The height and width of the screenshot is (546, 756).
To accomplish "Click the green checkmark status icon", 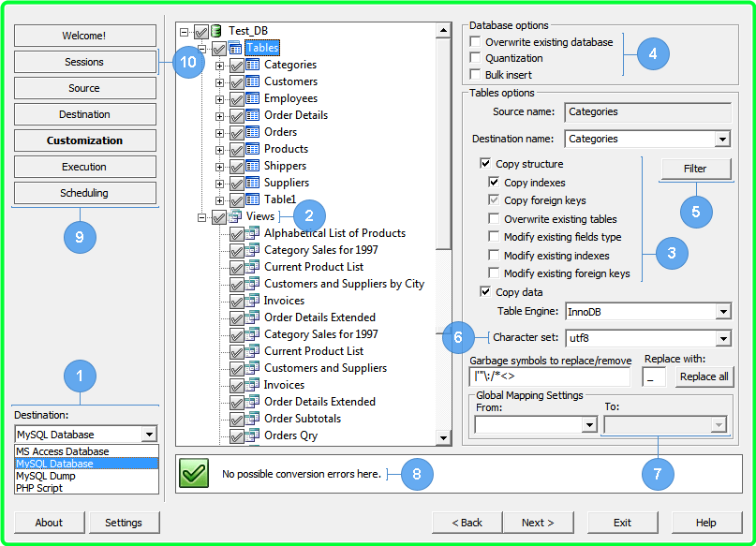I will [194, 474].
